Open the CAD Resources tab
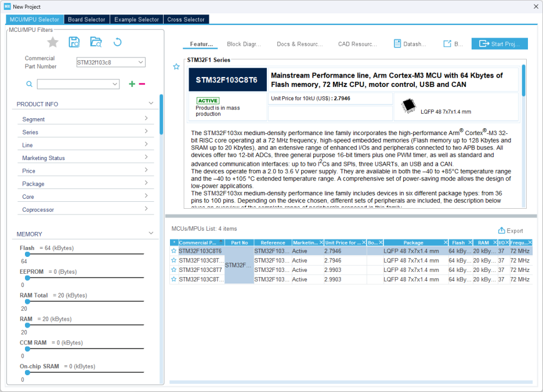Image resolution: width=543 pixels, height=392 pixels. click(357, 44)
